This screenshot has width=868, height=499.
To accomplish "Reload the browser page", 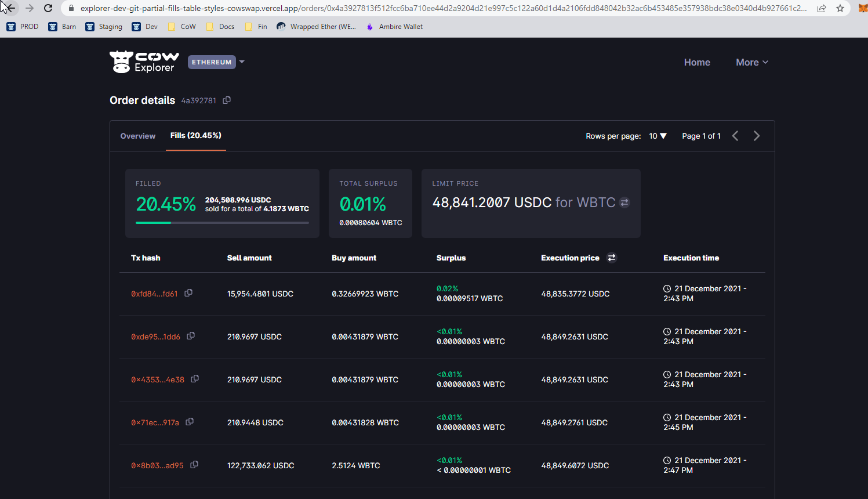I will pos(48,8).
